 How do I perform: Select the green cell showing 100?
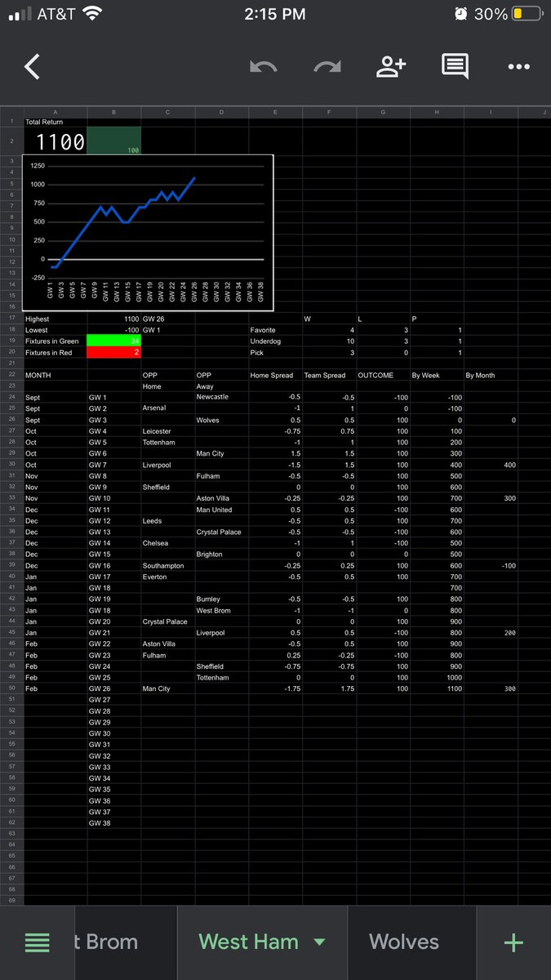coord(113,140)
